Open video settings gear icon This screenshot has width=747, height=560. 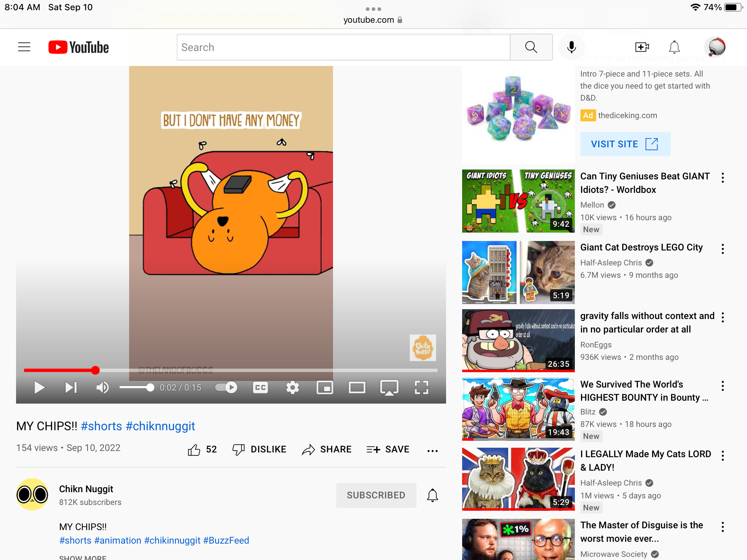click(x=292, y=388)
